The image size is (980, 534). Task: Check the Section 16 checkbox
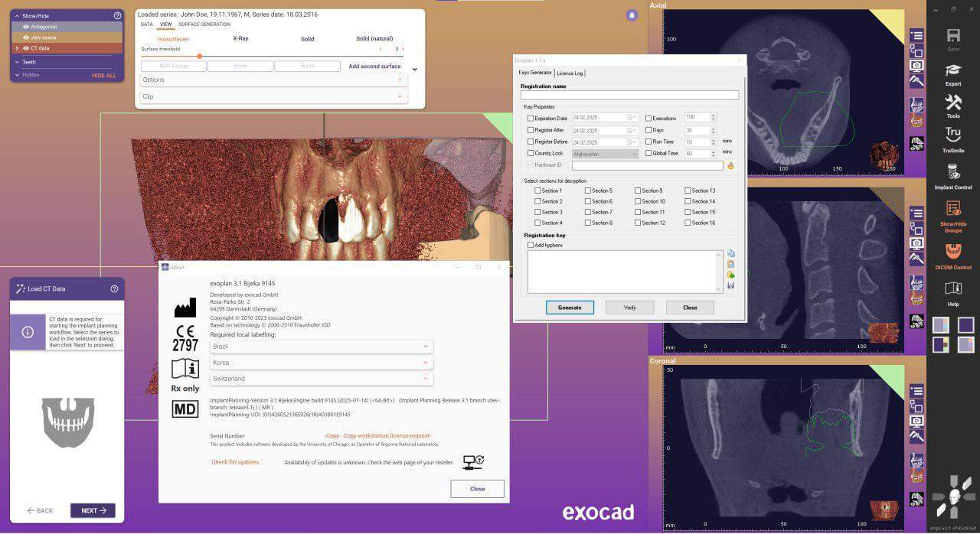pyautogui.click(x=688, y=223)
